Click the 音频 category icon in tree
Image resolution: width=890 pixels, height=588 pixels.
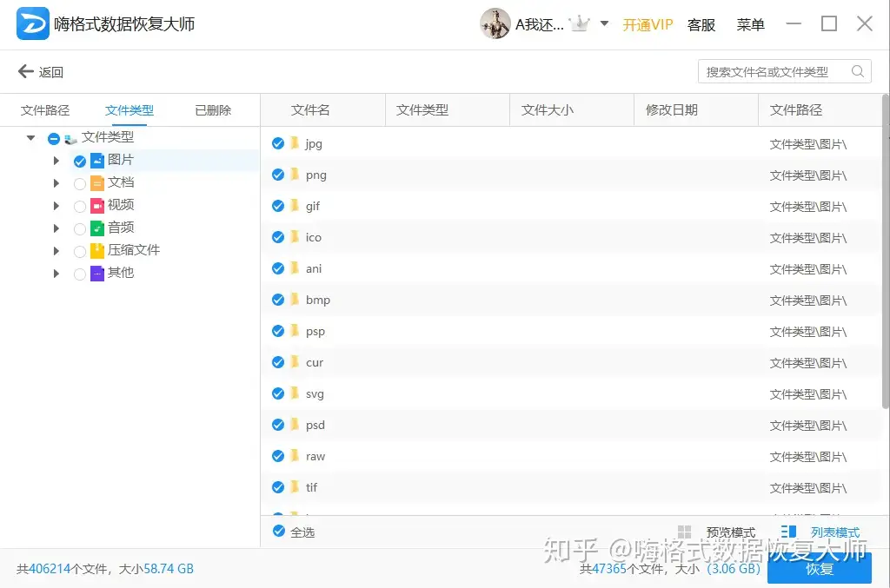(x=97, y=228)
